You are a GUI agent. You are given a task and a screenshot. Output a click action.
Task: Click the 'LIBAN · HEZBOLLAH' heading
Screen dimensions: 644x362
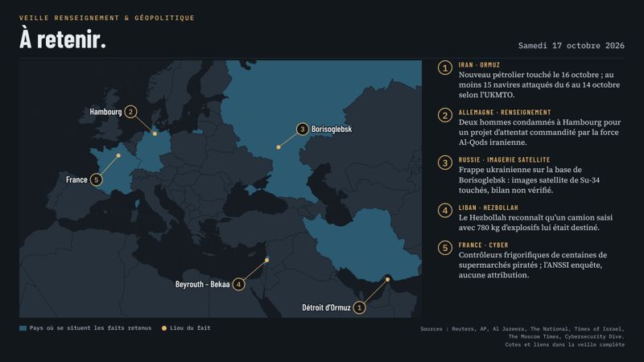489,208
